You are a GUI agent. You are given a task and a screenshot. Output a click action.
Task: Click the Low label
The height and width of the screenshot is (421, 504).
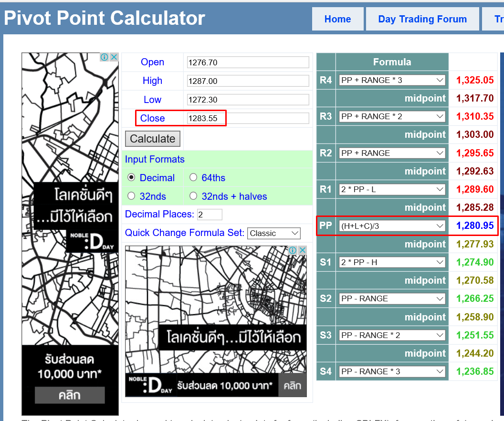[x=152, y=100]
